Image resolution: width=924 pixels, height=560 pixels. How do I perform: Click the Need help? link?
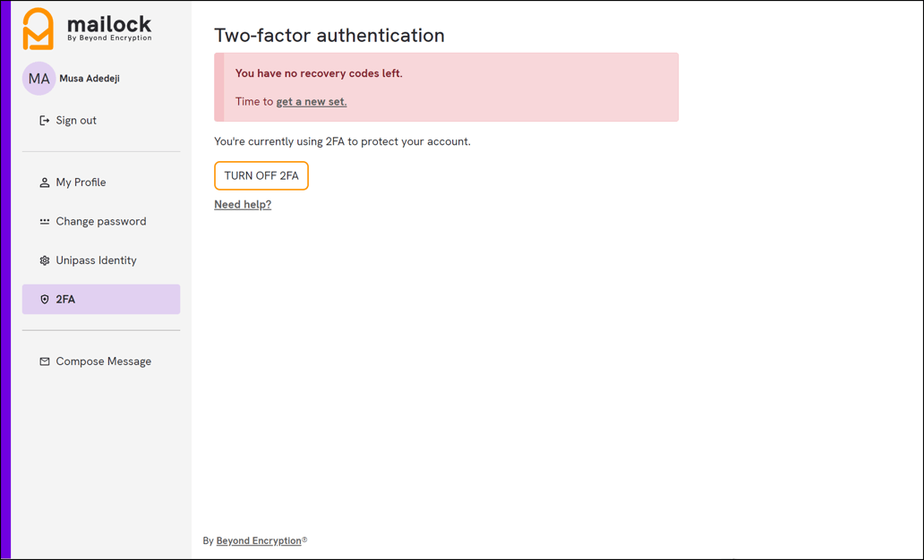click(x=242, y=204)
